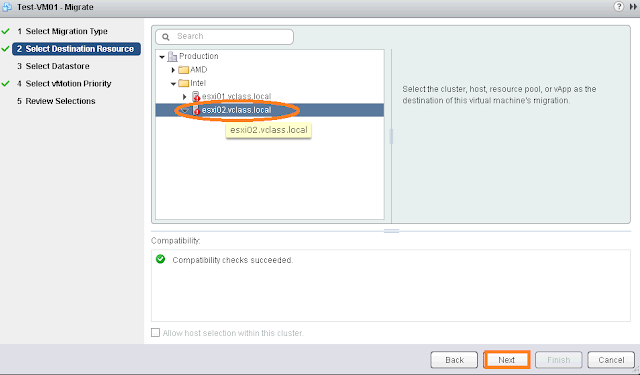Click the Production datacenter icon
Viewport: 640px width, 375px height.
(x=173, y=56)
